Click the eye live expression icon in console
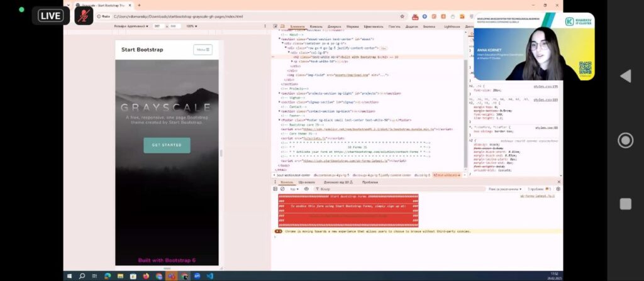This screenshot has height=281, width=644. pos(306,189)
